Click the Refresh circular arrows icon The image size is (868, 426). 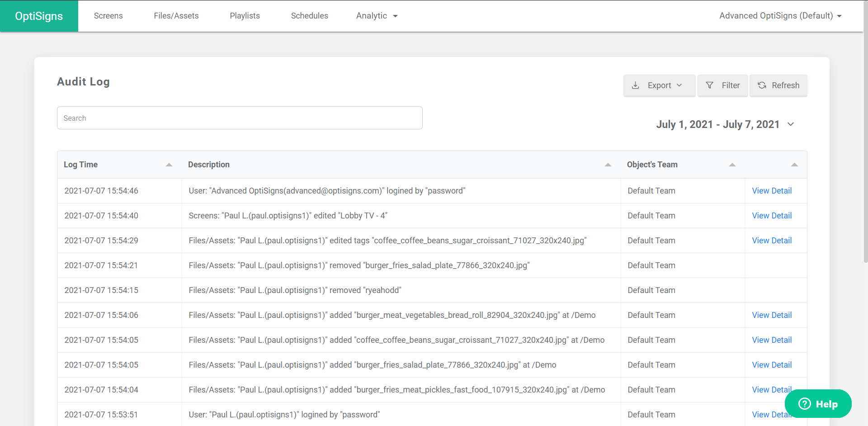click(762, 85)
